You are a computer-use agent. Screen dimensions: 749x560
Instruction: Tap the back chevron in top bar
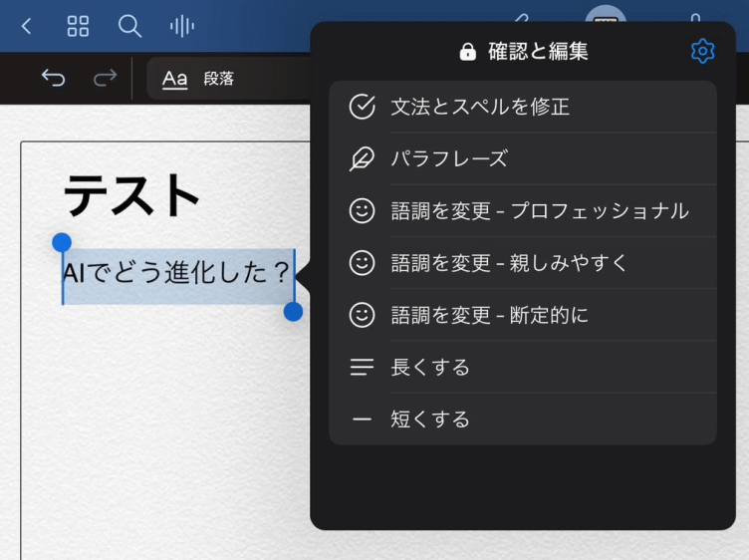click(27, 26)
